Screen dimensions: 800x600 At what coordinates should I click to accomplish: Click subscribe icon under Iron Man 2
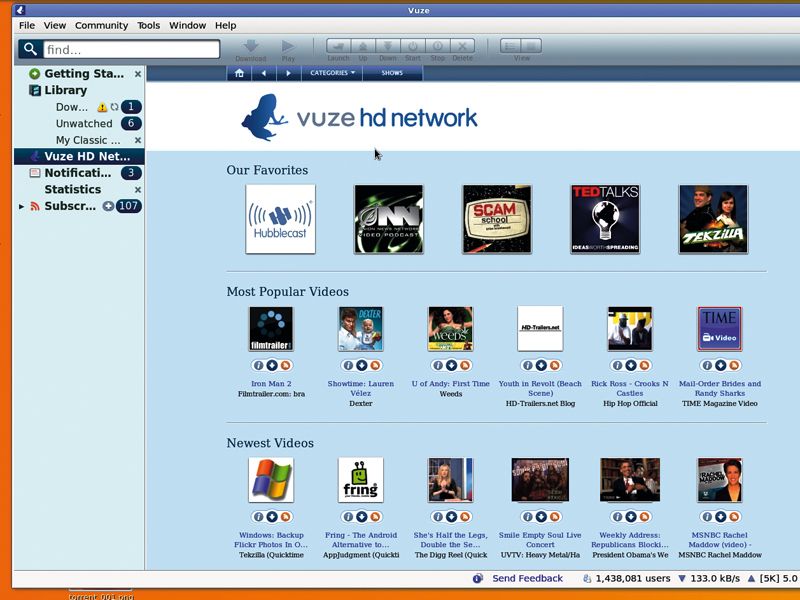[285, 365]
